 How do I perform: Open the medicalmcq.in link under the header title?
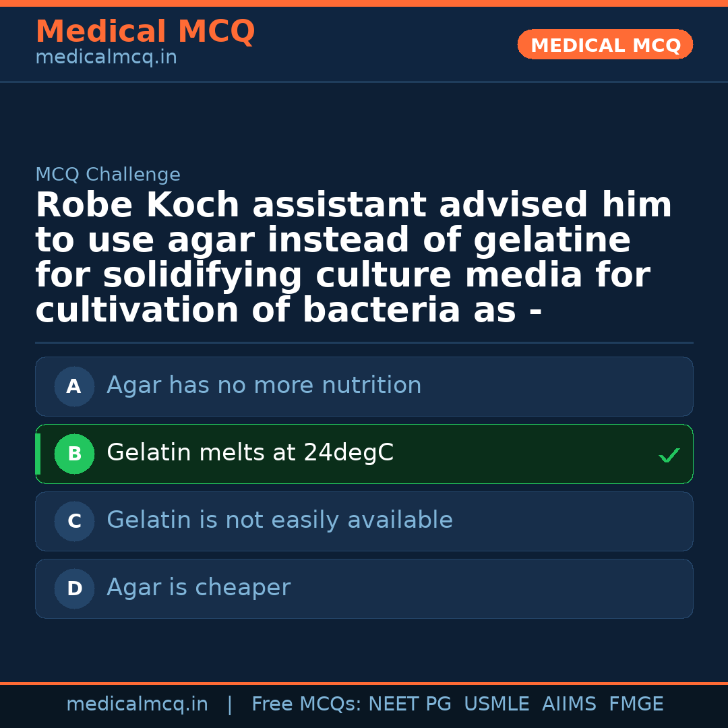coord(106,58)
